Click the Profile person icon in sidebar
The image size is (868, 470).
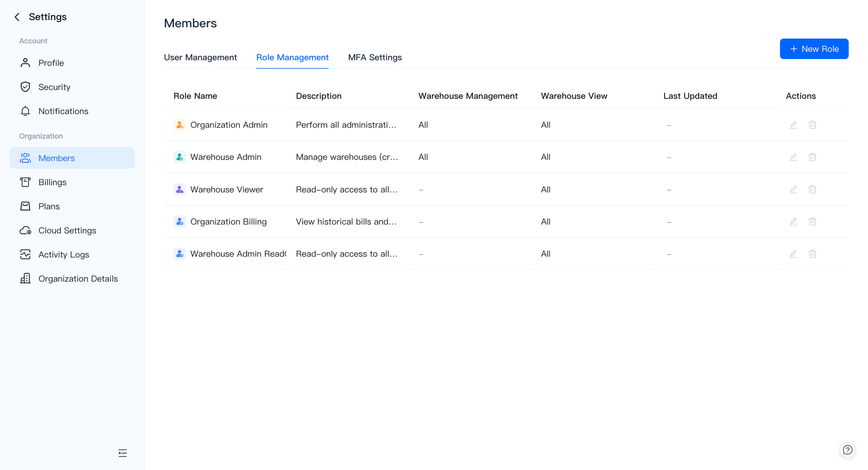(25, 63)
